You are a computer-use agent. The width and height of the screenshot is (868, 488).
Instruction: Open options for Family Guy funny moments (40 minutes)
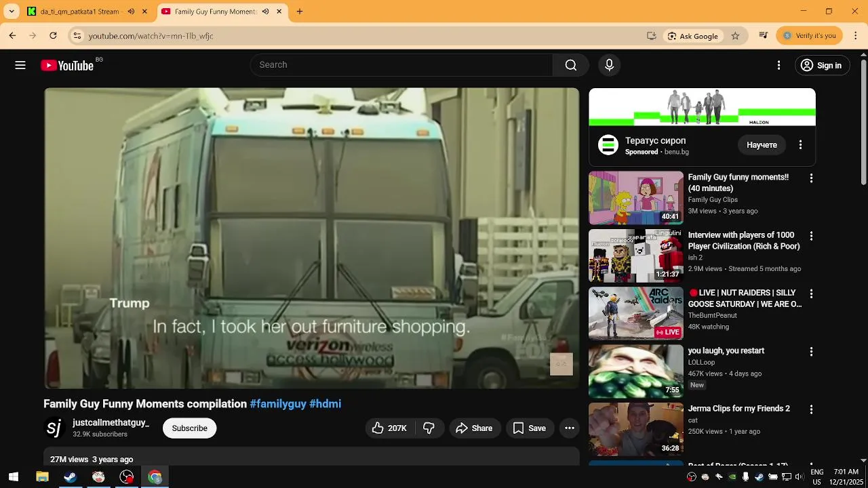pos(811,178)
